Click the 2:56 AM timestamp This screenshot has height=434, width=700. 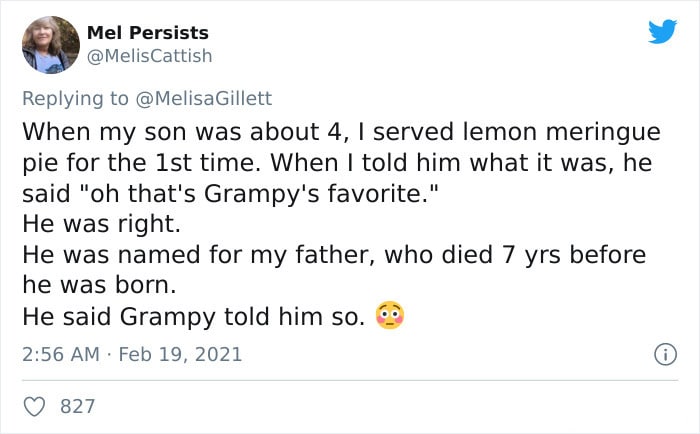[x=61, y=355]
